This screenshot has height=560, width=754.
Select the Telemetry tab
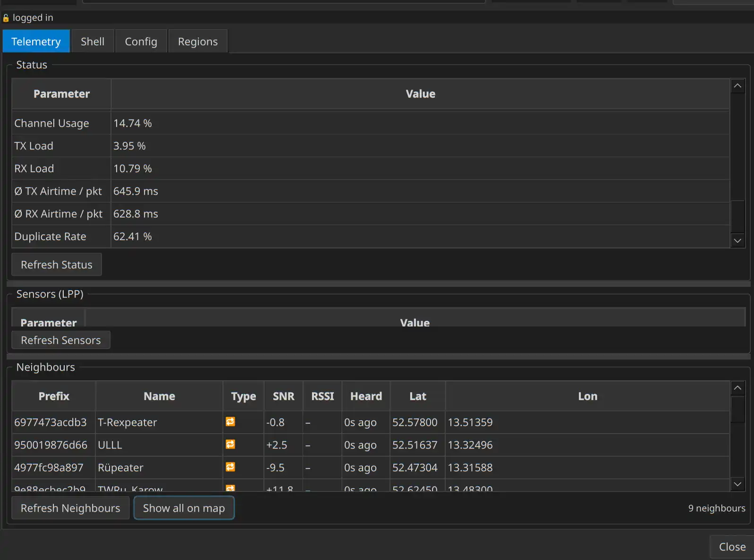tap(36, 42)
